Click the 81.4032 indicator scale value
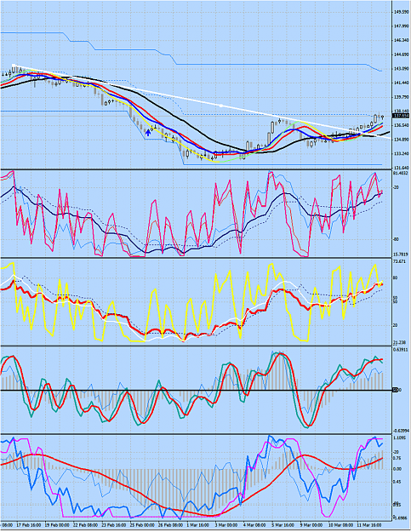The height and width of the screenshot is (532, 411). (x=401, y=174)
